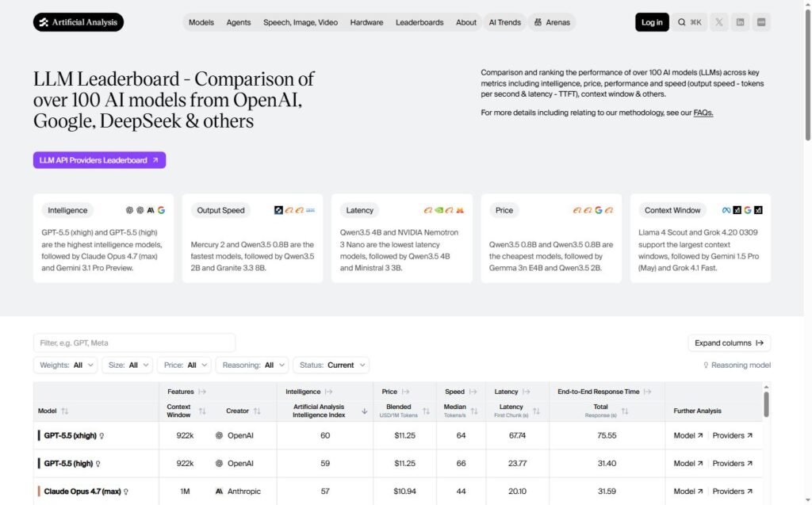Sort table by Model column arrows
Viewport: 812px width, 505px height.
click(65, 411)
